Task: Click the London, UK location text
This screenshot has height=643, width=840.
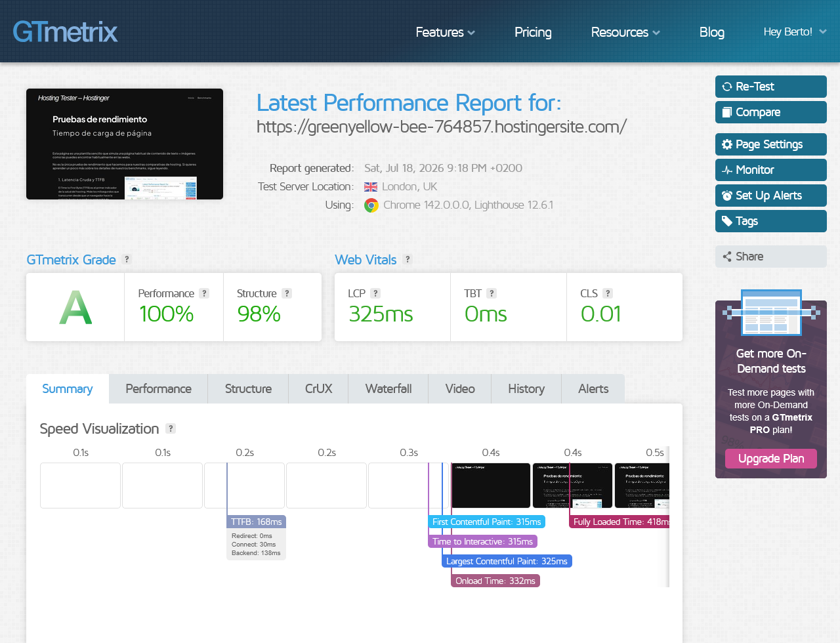Action: (x=409, y=187)
